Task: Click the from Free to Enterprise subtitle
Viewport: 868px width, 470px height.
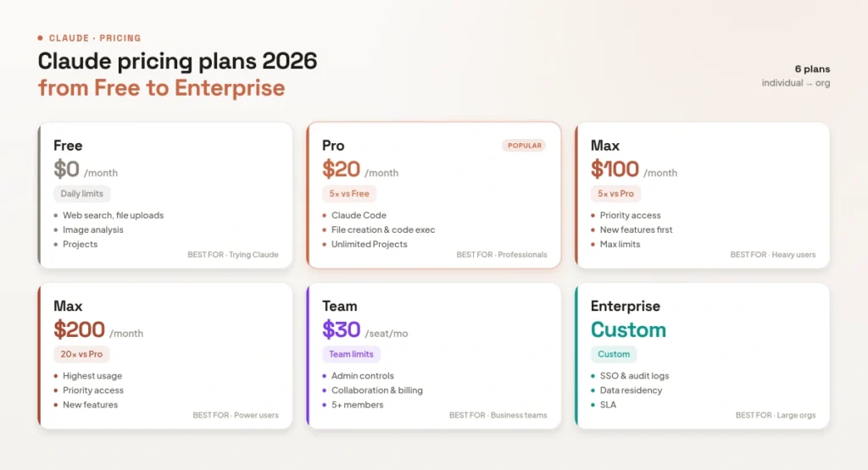Action: point(161,88)
